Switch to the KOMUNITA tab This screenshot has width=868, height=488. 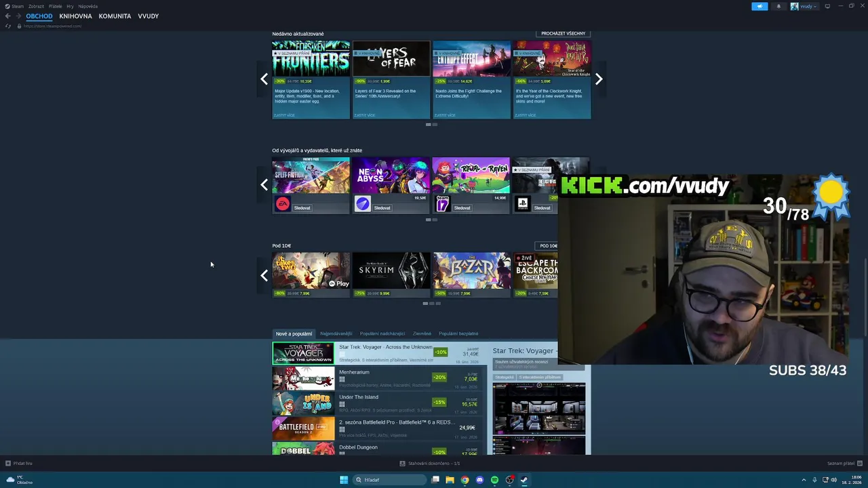pyautogui.click(x=115, y=16)
